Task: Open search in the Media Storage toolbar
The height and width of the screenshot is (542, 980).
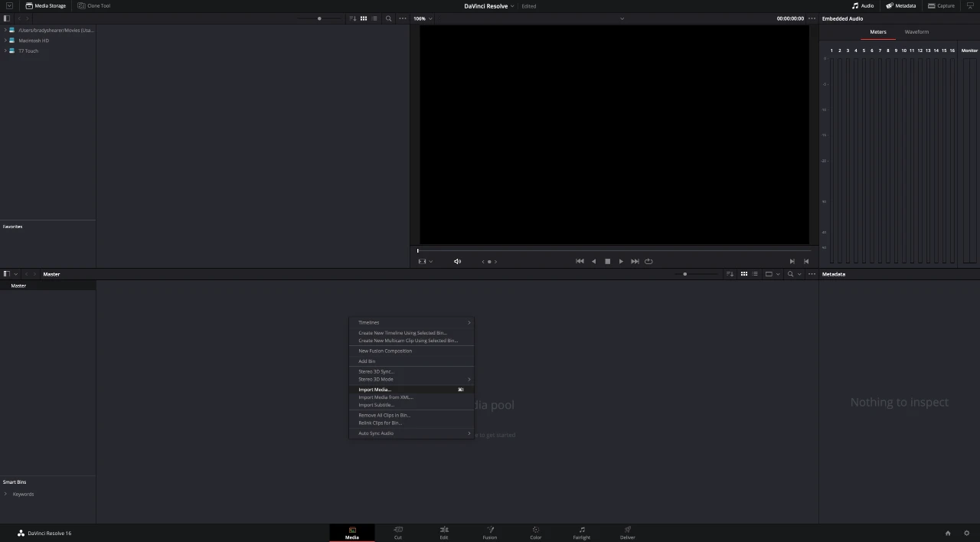Action: [x=388, y=18]
